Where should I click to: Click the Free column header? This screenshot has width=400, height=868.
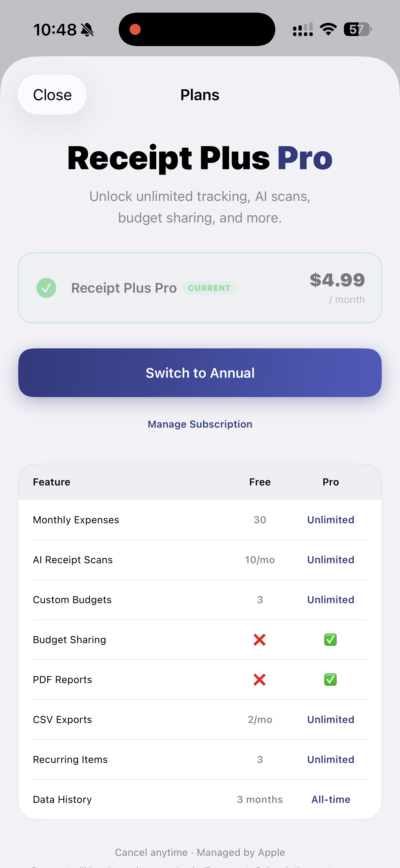(x=260, y=482)
